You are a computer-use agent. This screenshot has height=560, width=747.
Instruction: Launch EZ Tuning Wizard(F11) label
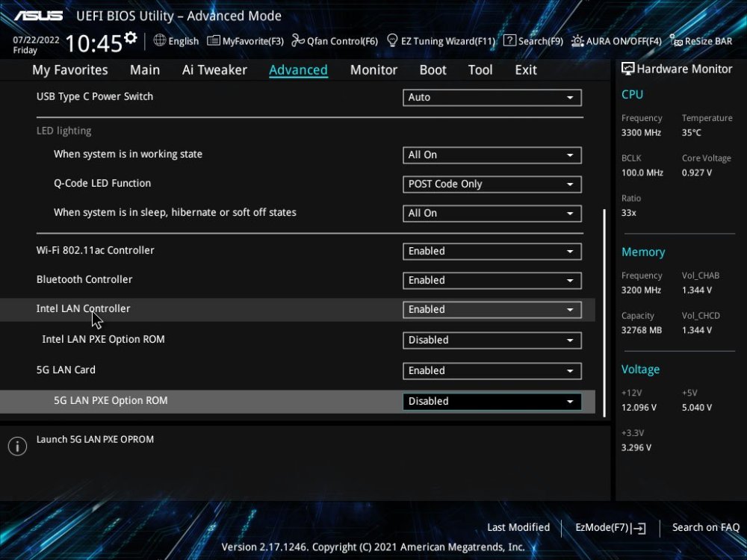(448, 41)
